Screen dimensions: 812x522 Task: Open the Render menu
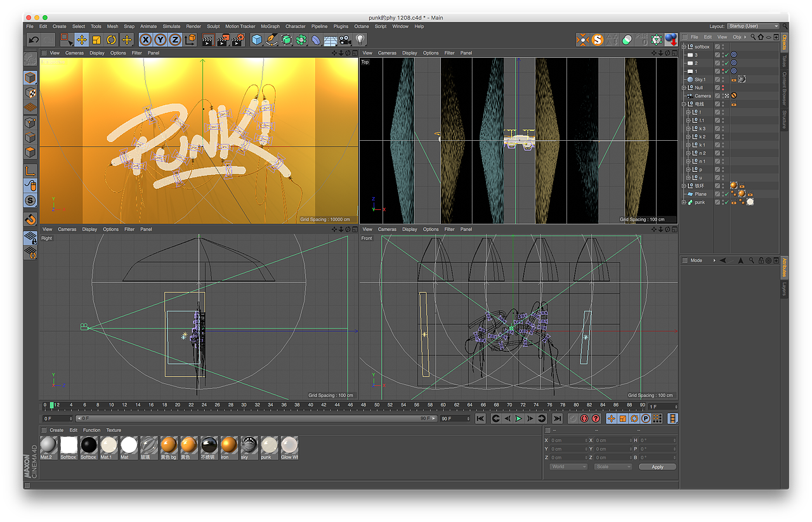193,27
